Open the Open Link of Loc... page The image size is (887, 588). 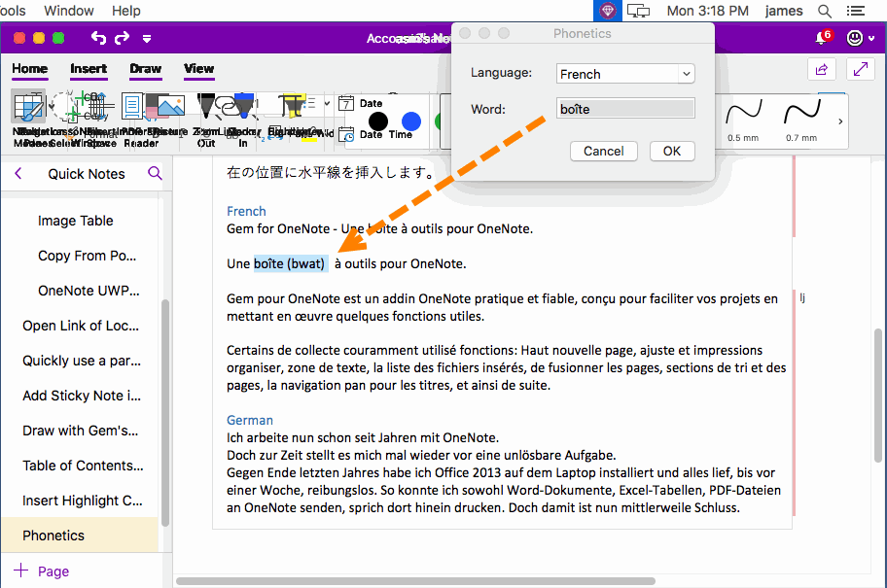(81, 326)
